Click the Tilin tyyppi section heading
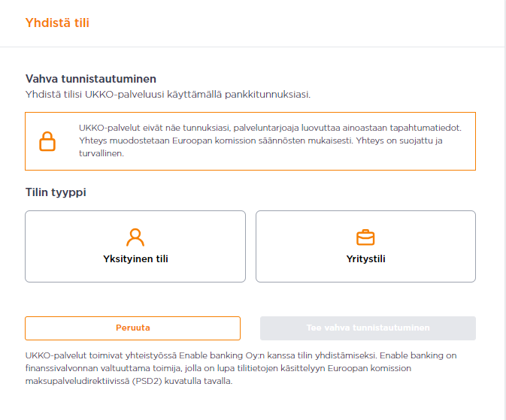The image size is (506, 420). pos(56,192)
